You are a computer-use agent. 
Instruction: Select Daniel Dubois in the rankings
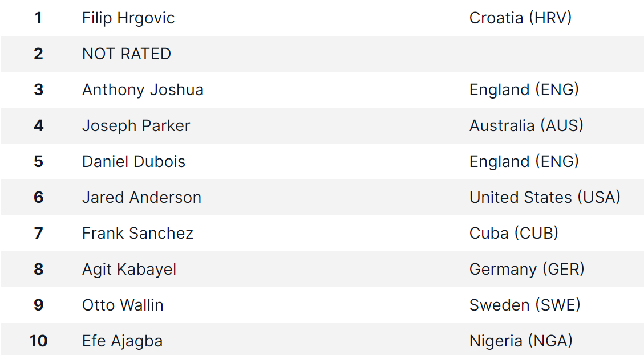133,161
